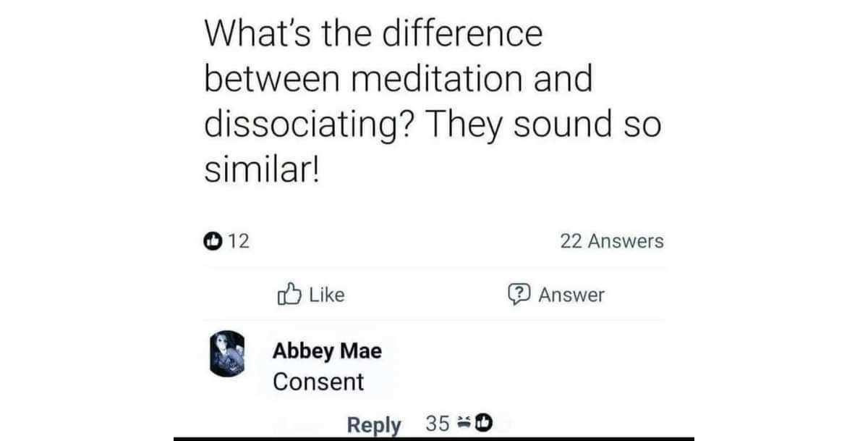Viewport: 868px width, 441px height.
Task: Click the question-mark speech bubble Answer icon
Action: (519, 294)
